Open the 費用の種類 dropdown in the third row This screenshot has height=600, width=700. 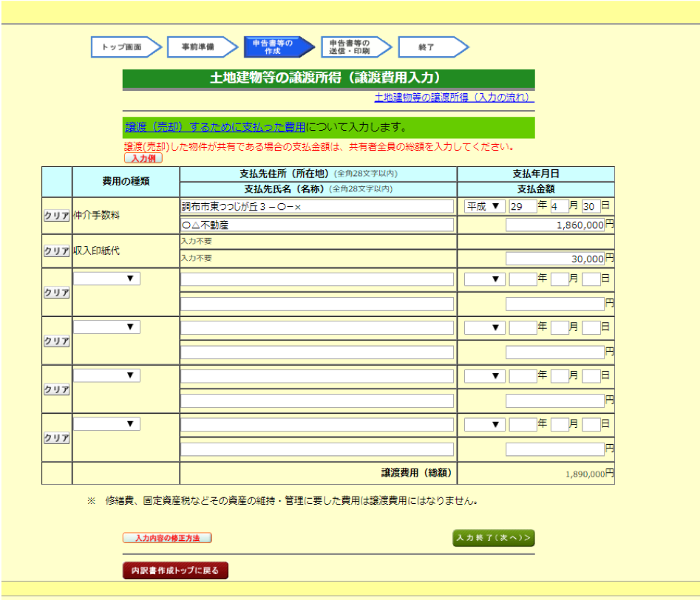106,278
